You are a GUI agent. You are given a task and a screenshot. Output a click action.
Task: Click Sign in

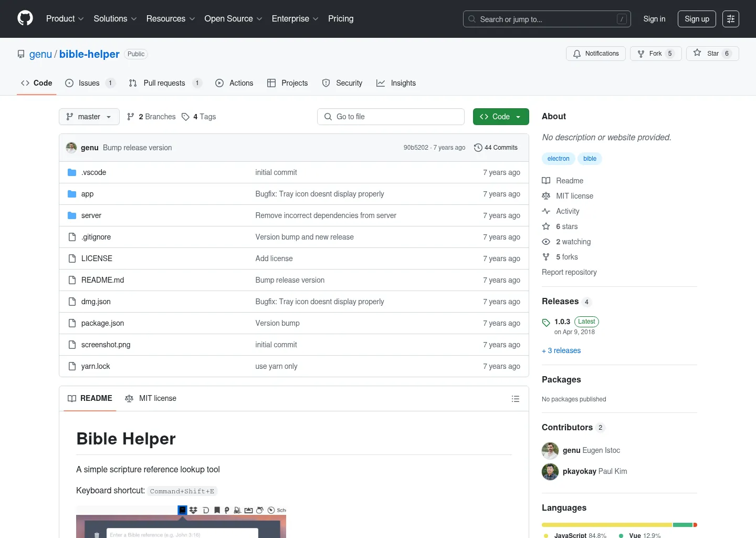654,19
